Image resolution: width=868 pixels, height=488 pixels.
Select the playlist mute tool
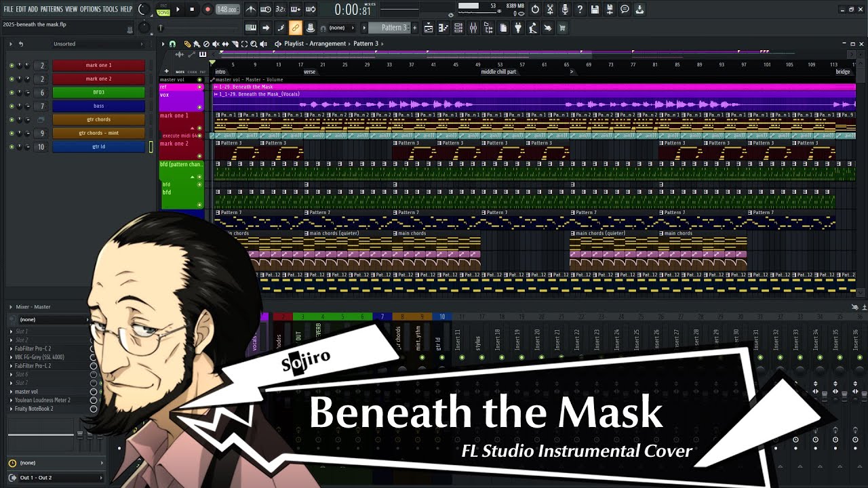tap(216, 43)
